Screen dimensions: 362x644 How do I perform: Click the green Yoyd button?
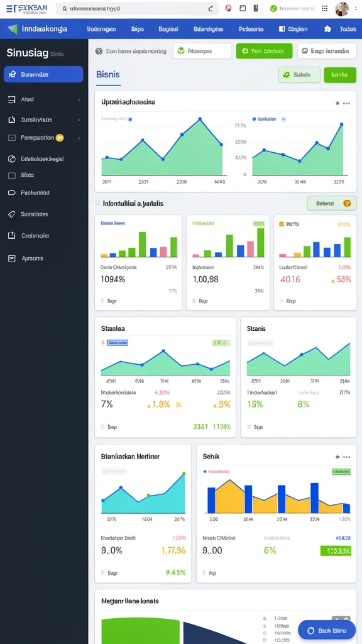click(265, 51)
